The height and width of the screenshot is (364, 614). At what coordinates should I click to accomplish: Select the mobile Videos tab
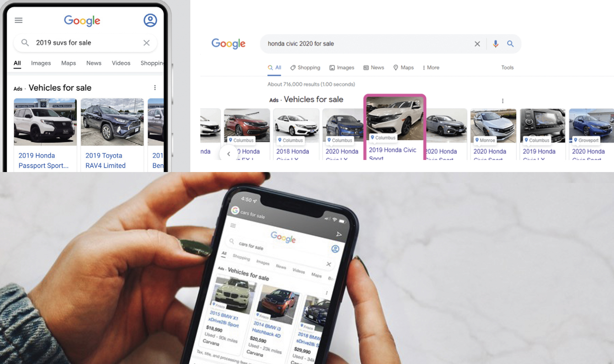(121, 63)
